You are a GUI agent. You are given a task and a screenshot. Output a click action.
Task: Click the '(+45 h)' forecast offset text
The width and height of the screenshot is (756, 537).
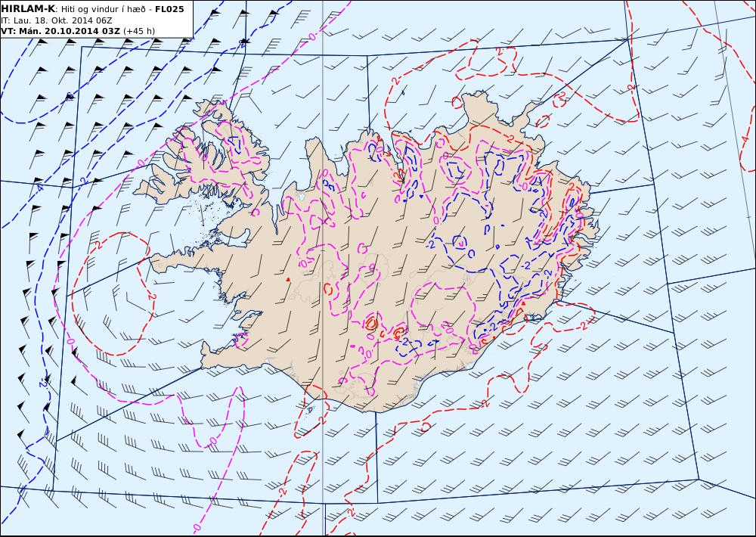[139, 31]
